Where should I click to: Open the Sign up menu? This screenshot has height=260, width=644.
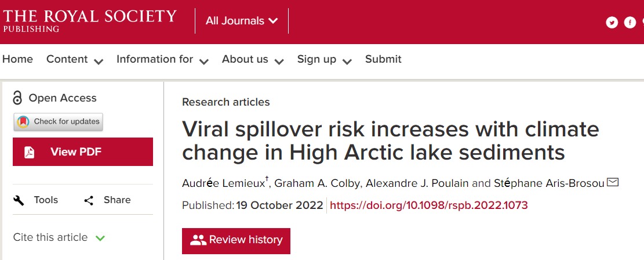point(325,59)
